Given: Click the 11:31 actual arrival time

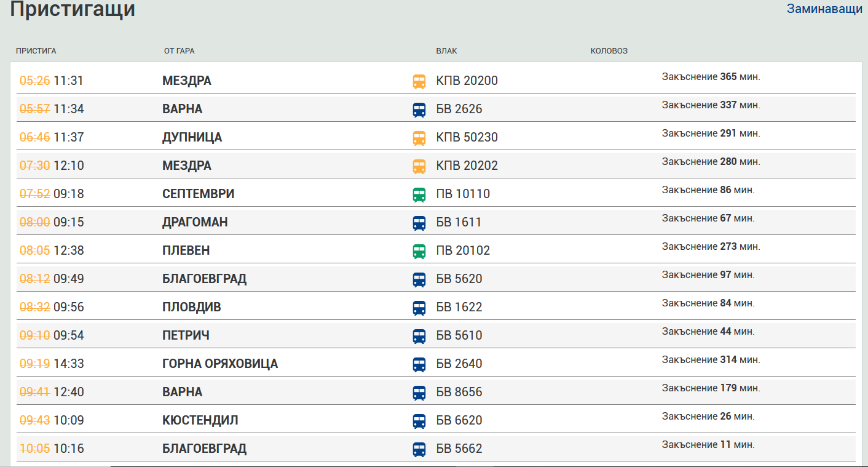Looking at the screenshot, I should point(68,81).
